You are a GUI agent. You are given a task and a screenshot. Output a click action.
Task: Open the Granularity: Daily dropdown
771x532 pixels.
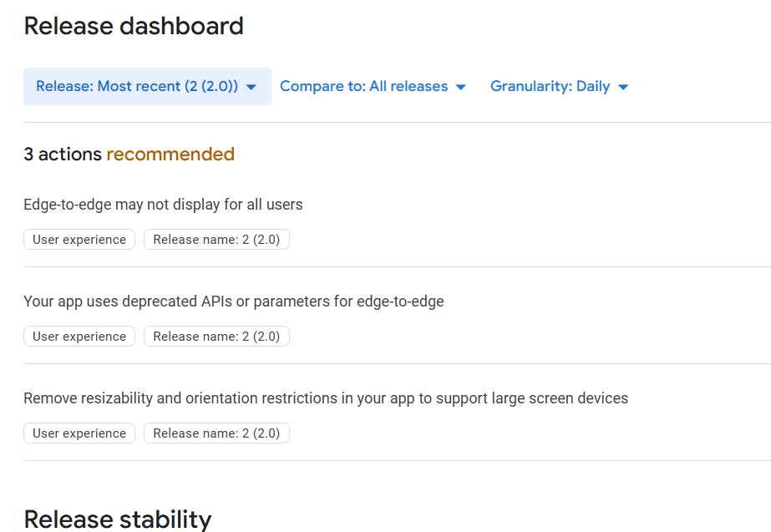550,86
